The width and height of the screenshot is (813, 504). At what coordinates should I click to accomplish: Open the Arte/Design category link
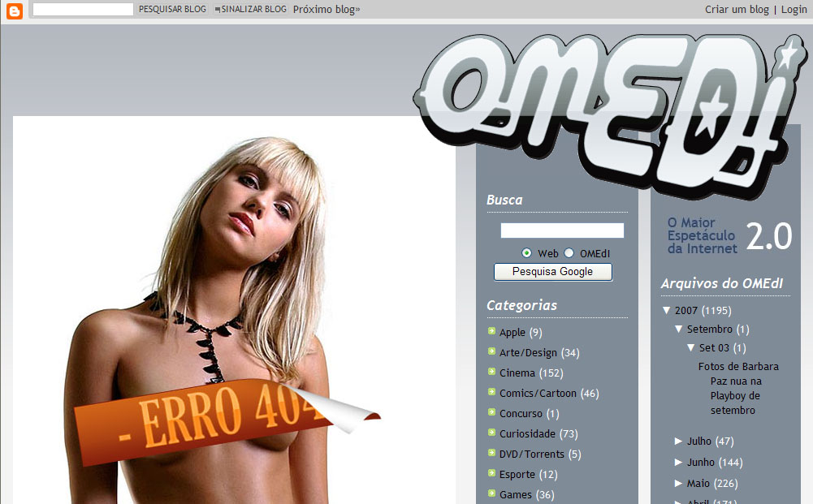coord(528,353)
